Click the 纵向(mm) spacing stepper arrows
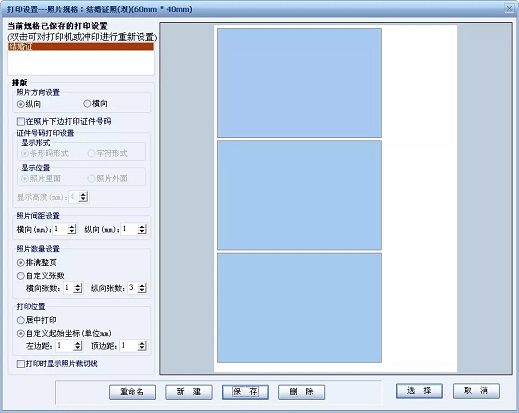The image size is (519, 413). pyautogui.click(x=142, y=229)
